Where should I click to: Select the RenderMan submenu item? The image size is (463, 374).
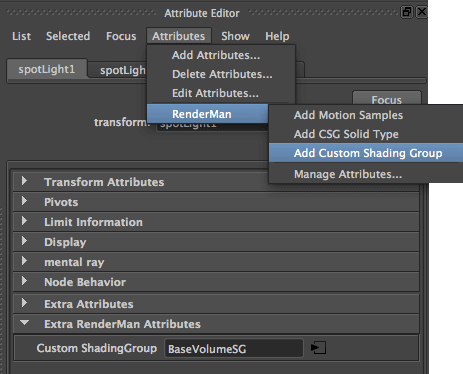tap(207, 114)
